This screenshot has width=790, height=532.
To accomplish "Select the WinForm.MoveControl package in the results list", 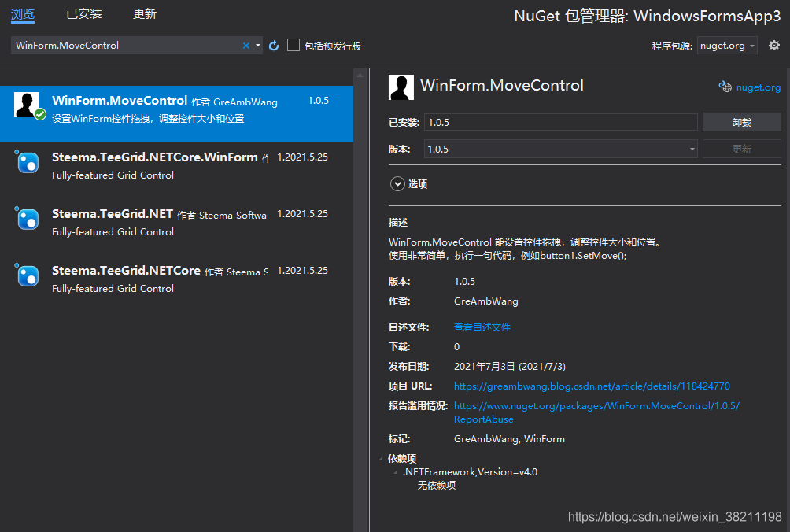I will pos(176,114).
